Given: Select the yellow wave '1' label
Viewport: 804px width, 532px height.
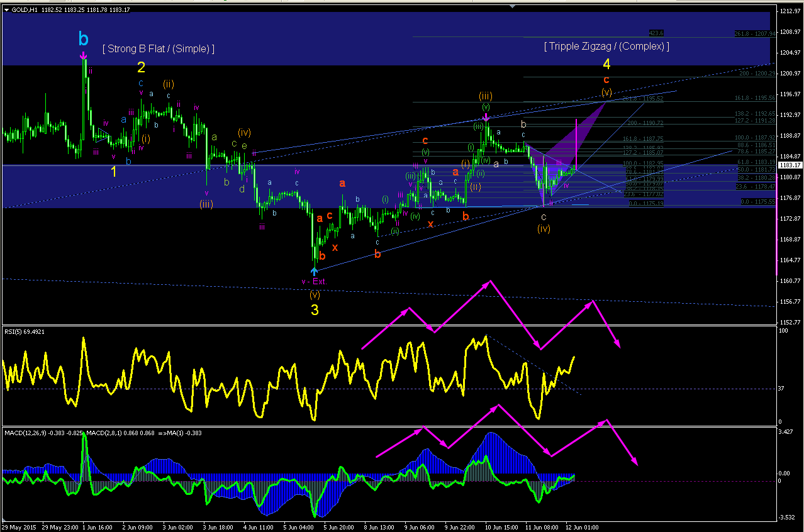Looking at the screenshot, I should tap(113, 171).
